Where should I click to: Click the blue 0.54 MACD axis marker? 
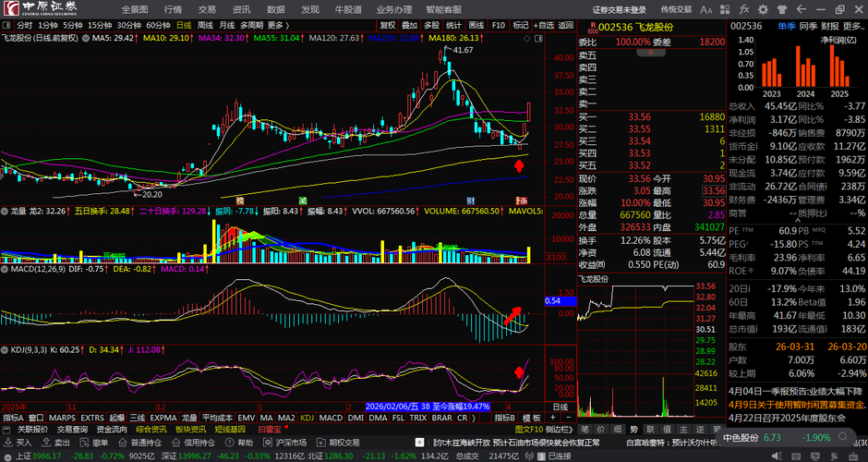(561, 301)
